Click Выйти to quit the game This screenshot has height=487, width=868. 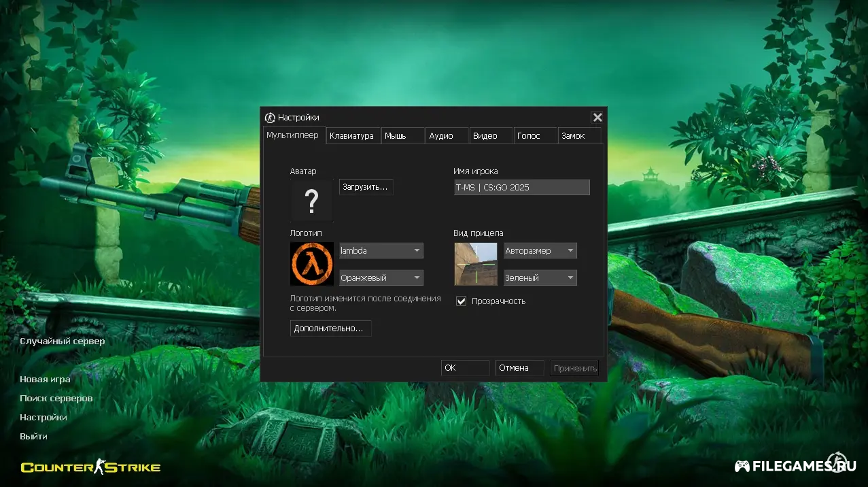pos(33,437)
